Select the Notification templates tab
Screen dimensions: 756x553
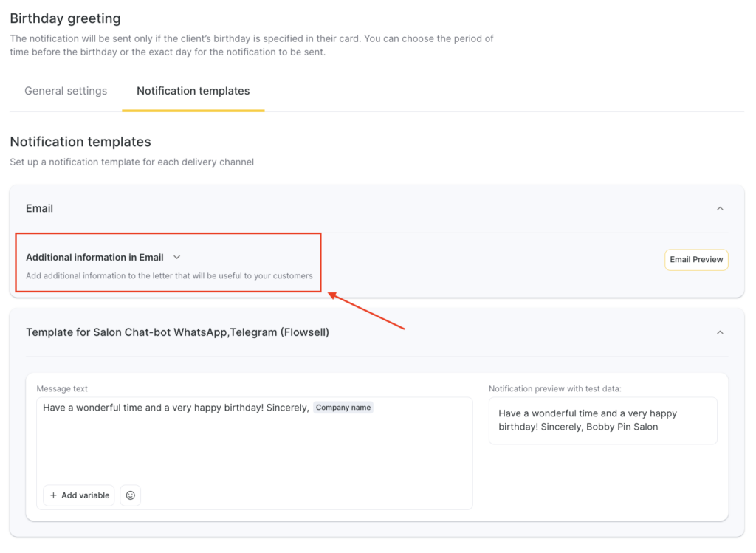(x=193, y=91)
